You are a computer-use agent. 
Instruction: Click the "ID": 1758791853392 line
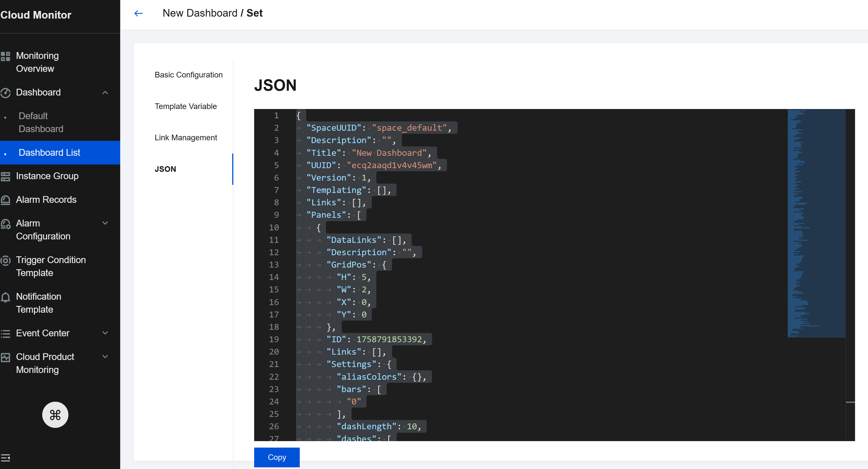(376, 339)
